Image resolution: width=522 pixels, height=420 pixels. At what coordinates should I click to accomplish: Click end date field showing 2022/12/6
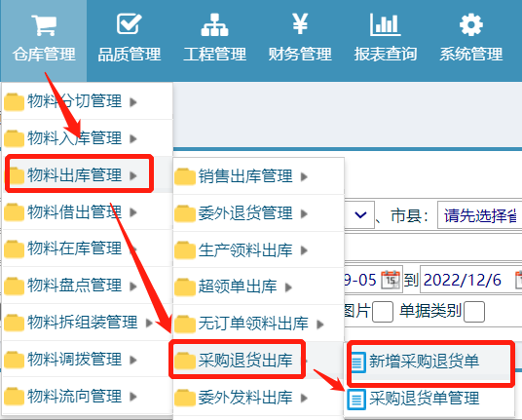466,279
